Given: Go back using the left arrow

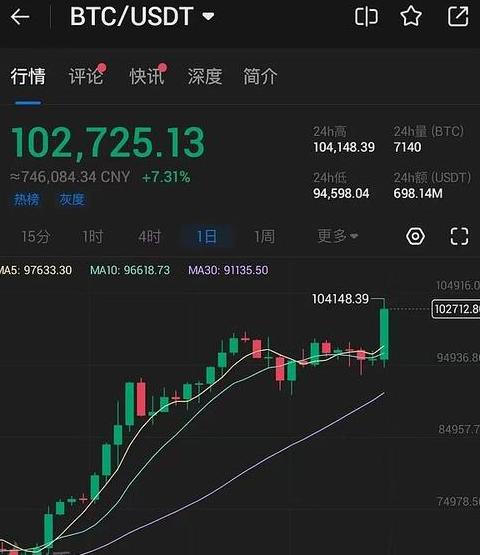Looking at the screenshot, I should click(20, 17).
